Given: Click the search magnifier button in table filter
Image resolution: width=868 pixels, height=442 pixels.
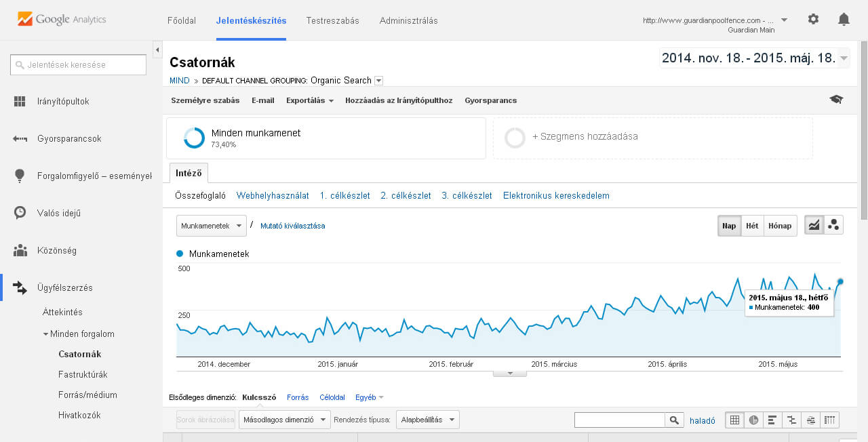Looking at the screenshot, I should [674, 420].
